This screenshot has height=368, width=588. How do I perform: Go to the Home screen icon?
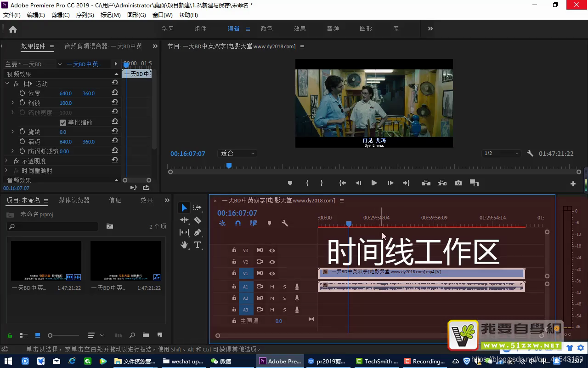[x=13, y=29]
